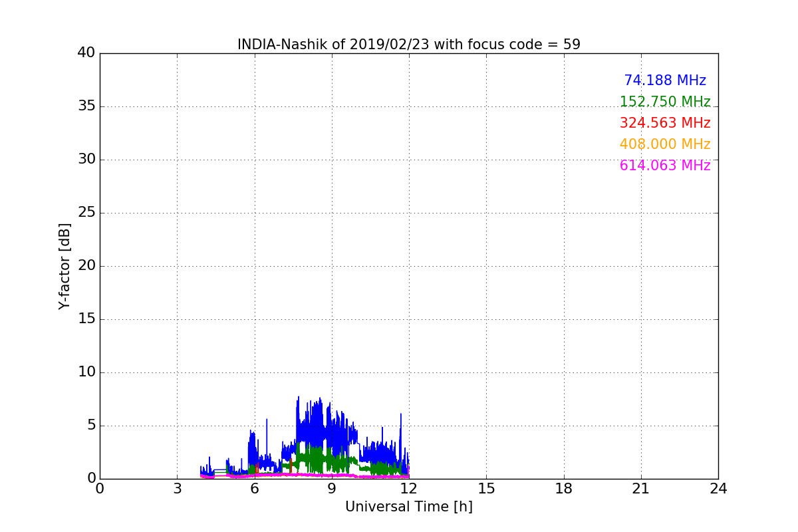Viewport: 798px width, 532px height.
Task: Select the 408.000 MHz legend entry
Action: pos(665,144)
